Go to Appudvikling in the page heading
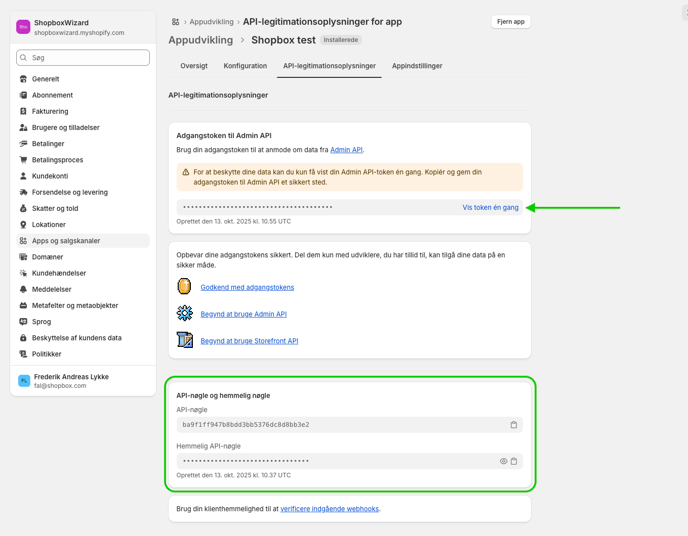The image size is (688, 536). pos(201,40)
